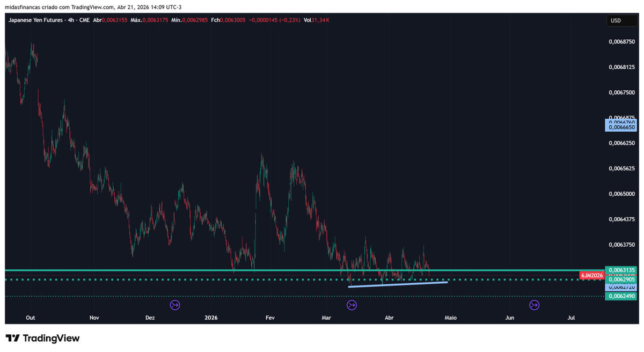Click the red 6JM2026 contract label
This screenshot has height=352, width=644.
click(x=591, y=275)
